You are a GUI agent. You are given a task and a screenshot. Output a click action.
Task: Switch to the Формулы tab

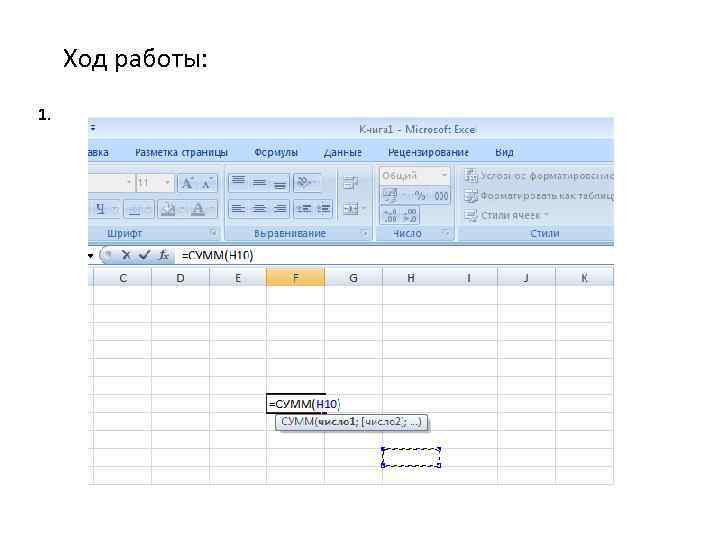[x=276, y=152]
